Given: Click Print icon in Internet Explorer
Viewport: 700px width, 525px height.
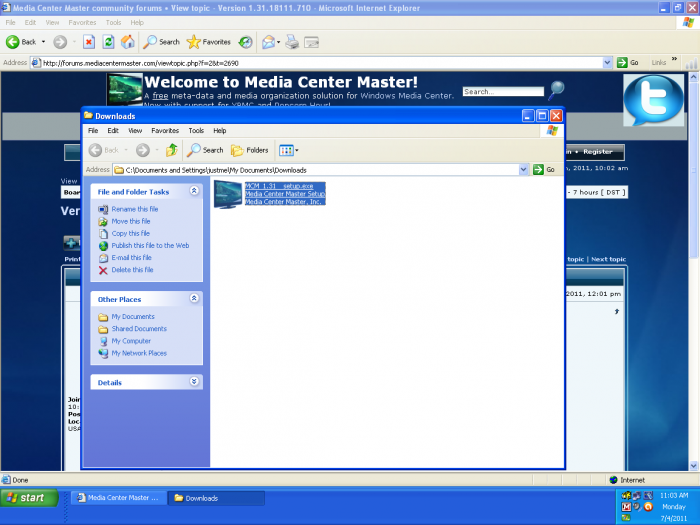Looking at the screenshot, I should point(292,42).
